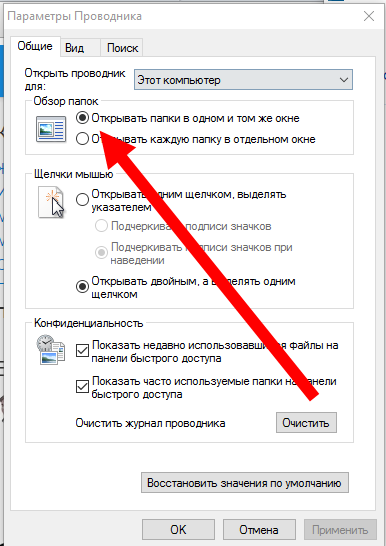This screenshot has height=546, width=386.
Task: Click the Применить button
Action: click(340, 530)
